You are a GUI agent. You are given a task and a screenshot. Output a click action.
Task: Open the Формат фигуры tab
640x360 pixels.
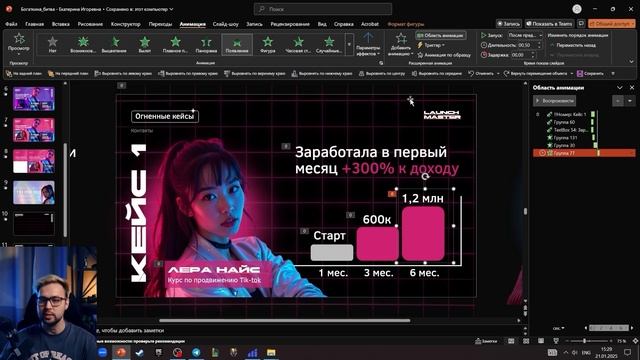click(405, 24)
